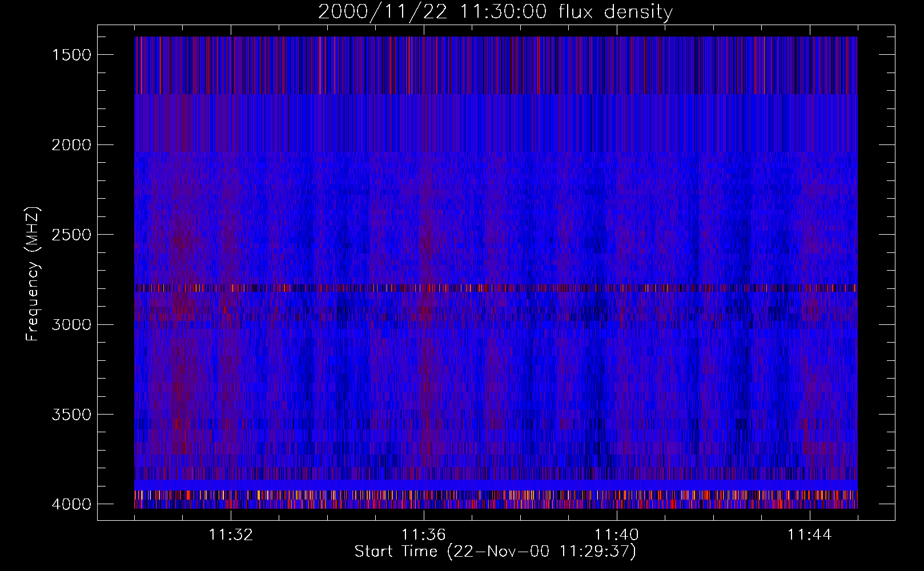This screenshot has height=571, width=924.
Task: Click the 11:40 time tick label
Action: pyautogui.click(x=617, y=535)
